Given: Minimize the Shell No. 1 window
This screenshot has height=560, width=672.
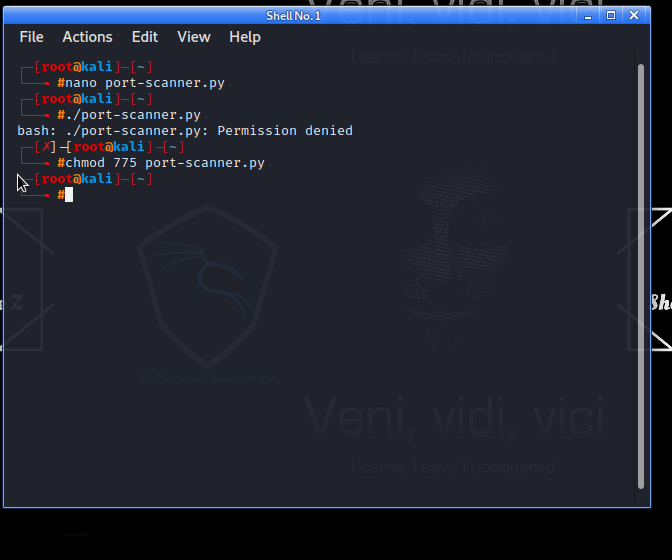Looking at the screenshot, I should click(x=590, y=15).
